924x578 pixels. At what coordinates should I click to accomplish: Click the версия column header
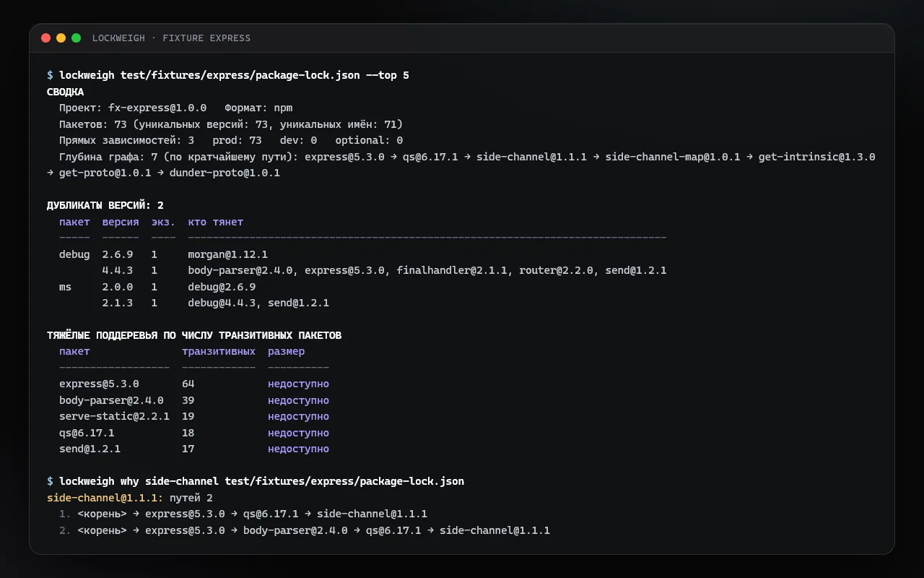coord(121,222)
